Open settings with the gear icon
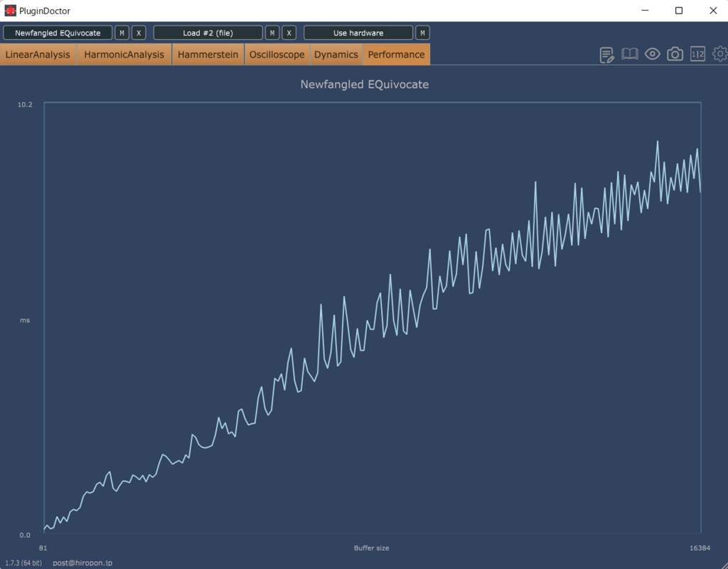The width and height of the screenshot is (728, 569). 720,54
